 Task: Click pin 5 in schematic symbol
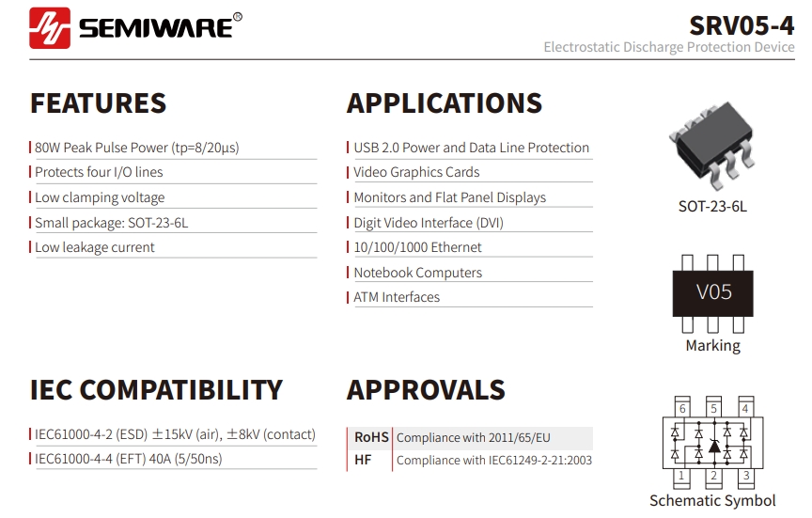(713, 408)
